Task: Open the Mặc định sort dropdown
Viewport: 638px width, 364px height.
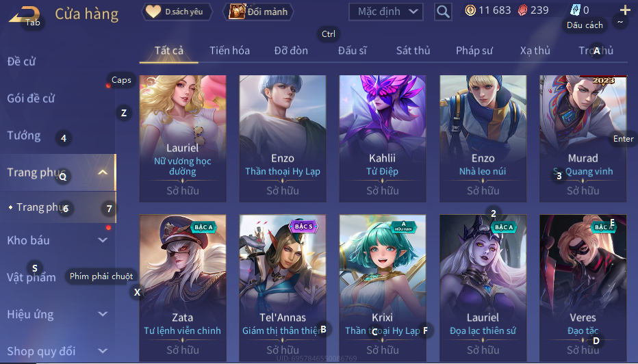Action: [x=385, y=12]
